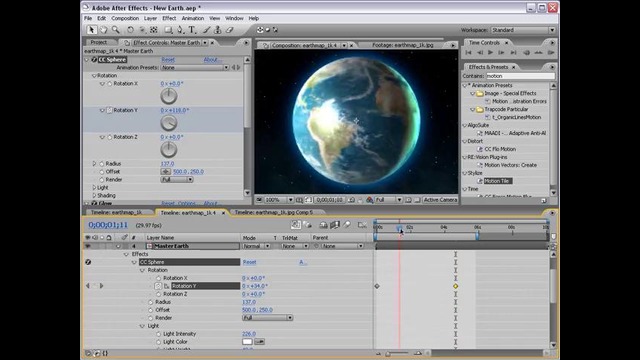Viewport: 640px width, 360px height.
Task: Switch to Footage: earthmap_1k.jpg tab
Action: [402, 45]
